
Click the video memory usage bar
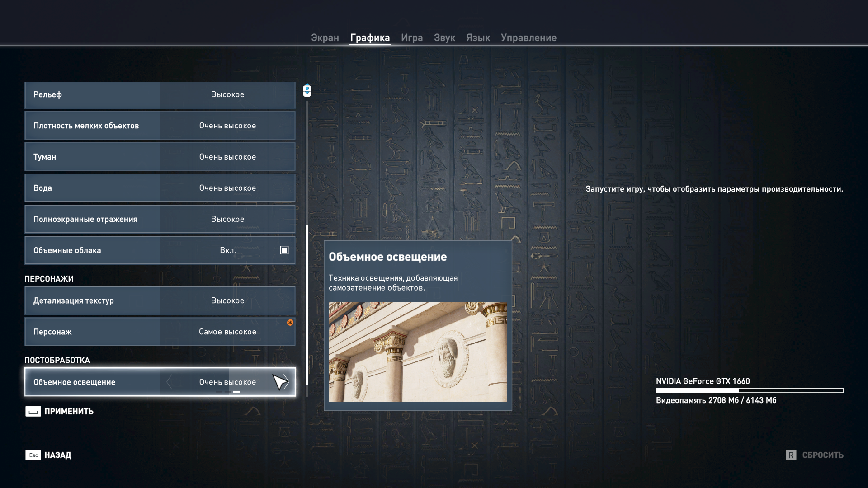[x=749, y=390]
